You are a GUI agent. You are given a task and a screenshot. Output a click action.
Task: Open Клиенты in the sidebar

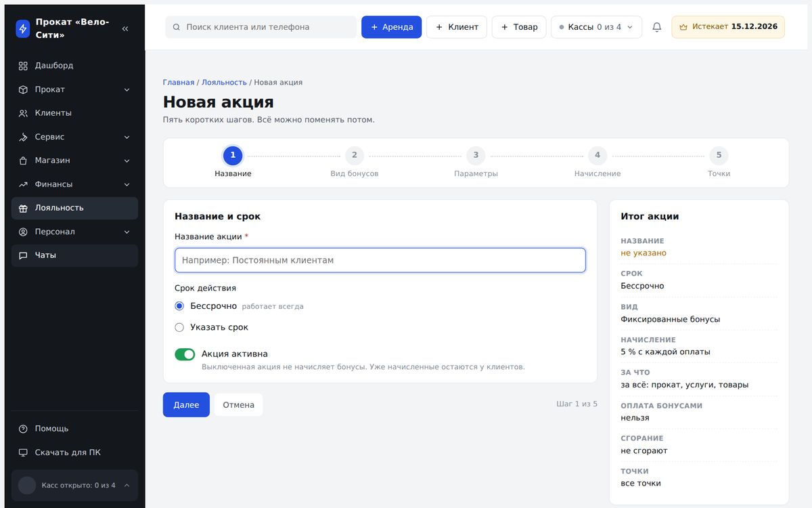click(74, 113)
